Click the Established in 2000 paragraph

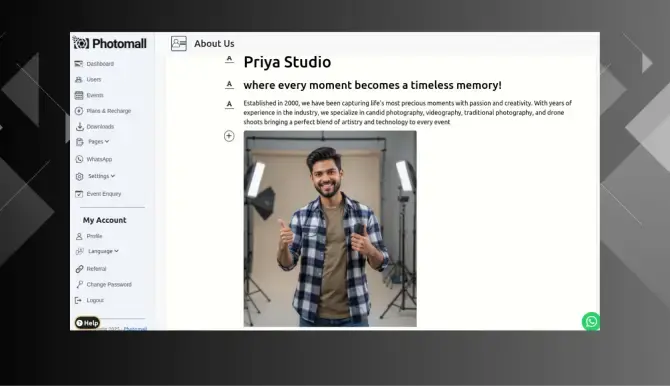click(408, 112)
